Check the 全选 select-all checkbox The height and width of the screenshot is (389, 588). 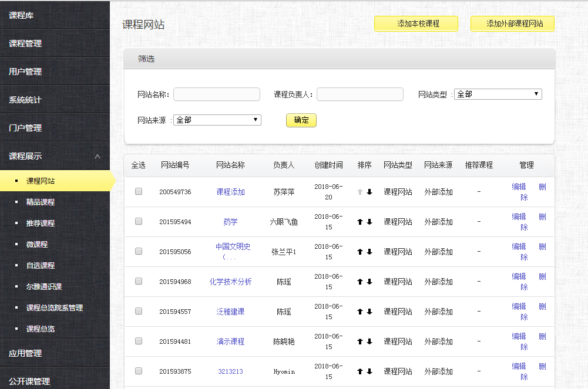[138, 165]
